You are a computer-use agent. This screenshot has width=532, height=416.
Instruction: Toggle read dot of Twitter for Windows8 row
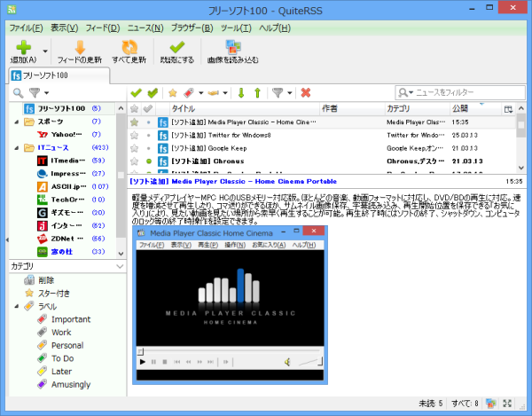[149, 136]
